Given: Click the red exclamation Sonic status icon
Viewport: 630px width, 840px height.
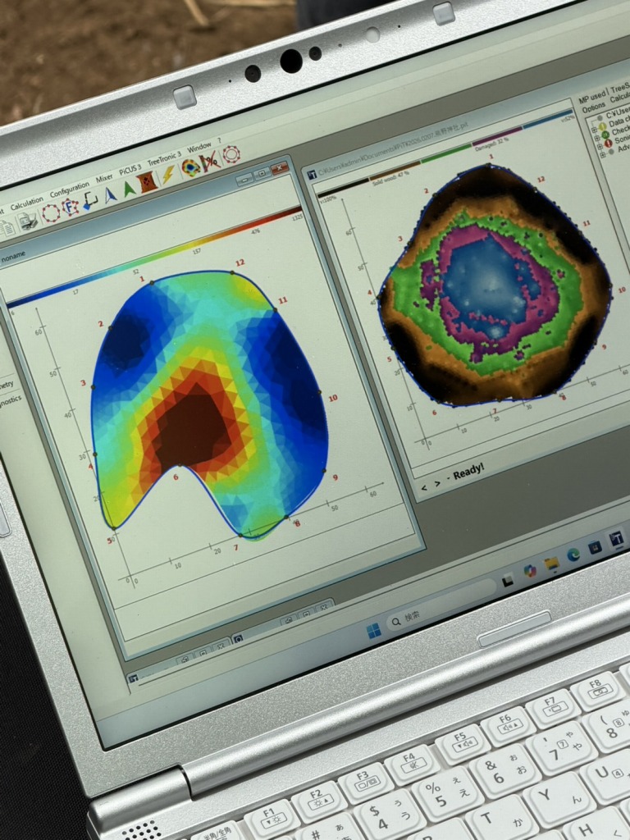Looking at the screenshot, I should [609, 144].
